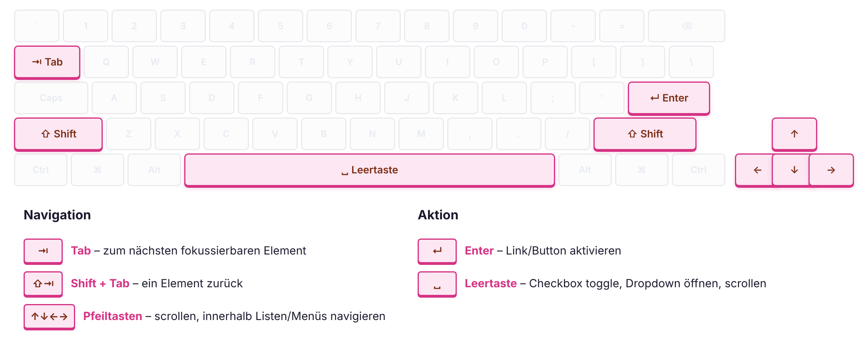The width and height of the screenshot is (868, 340).
Task: Select the left Shift key
Action: point(58,134)
